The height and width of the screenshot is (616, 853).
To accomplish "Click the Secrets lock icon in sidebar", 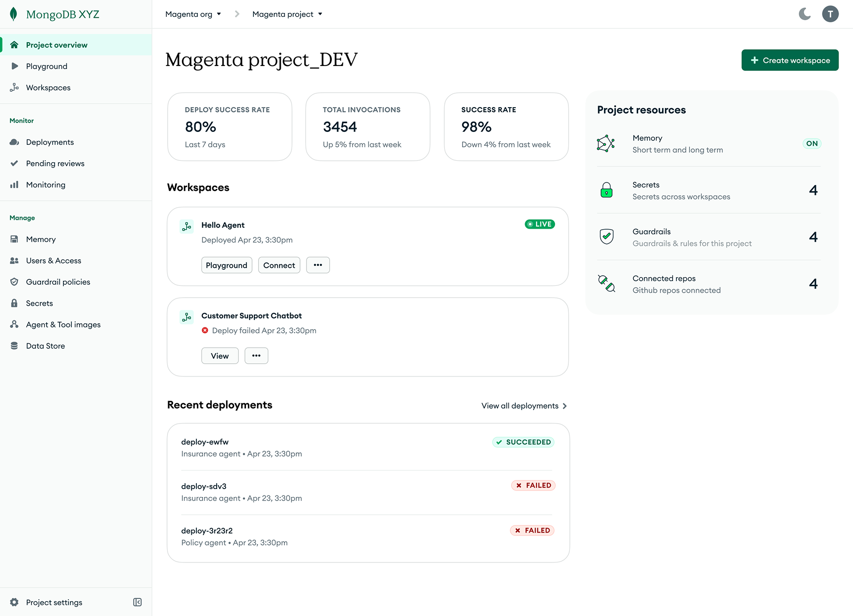I will tap(14, 303).
